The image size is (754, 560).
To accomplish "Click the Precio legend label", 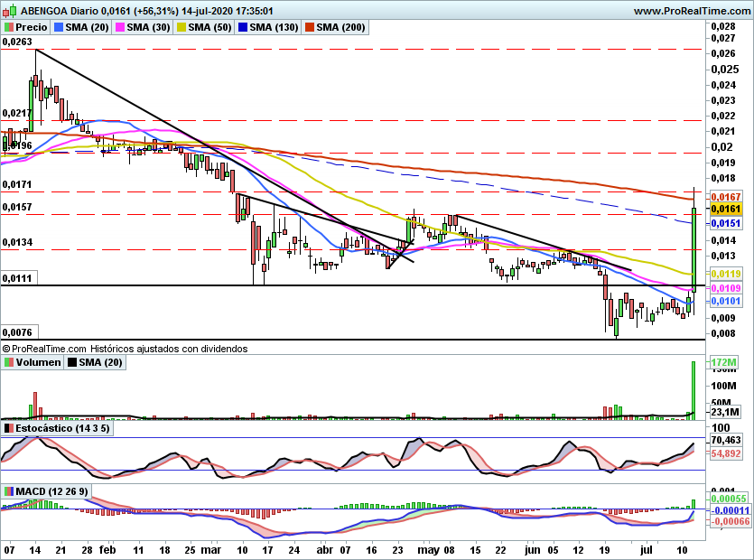I will pyautogui.click(x=32, y=27).
